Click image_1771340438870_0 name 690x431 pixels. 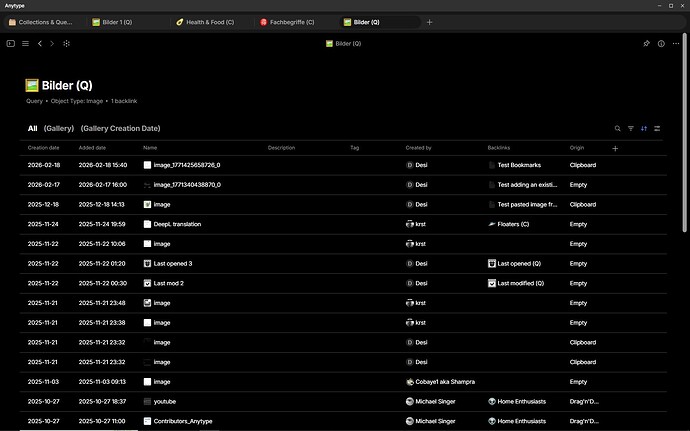point(187,185)
